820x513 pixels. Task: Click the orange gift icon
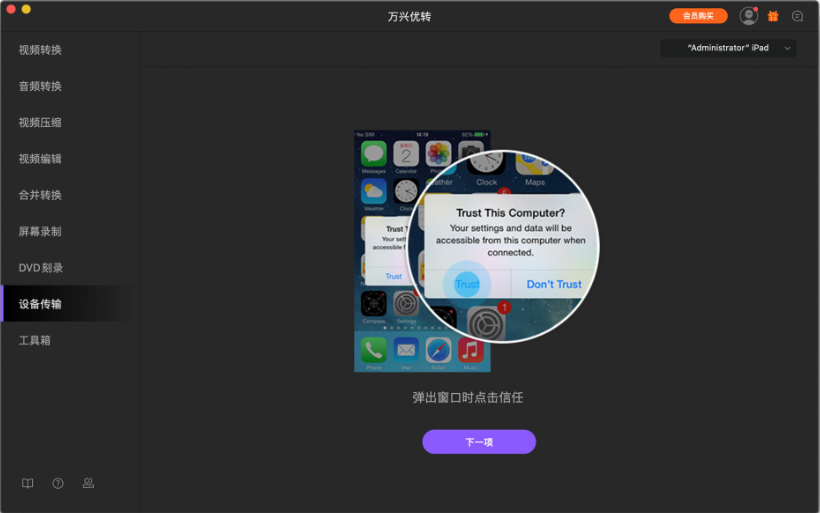773,16
